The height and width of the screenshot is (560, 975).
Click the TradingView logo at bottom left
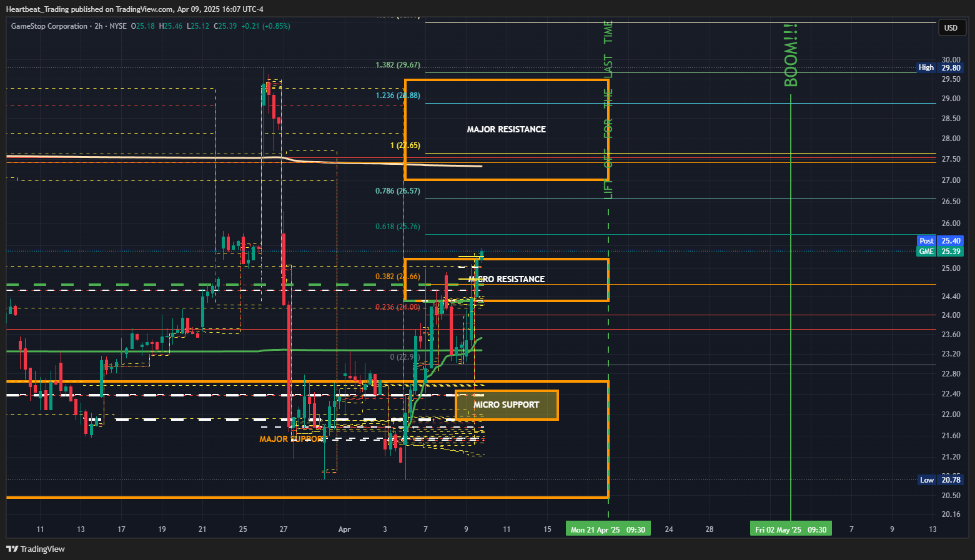pos(36,549)
